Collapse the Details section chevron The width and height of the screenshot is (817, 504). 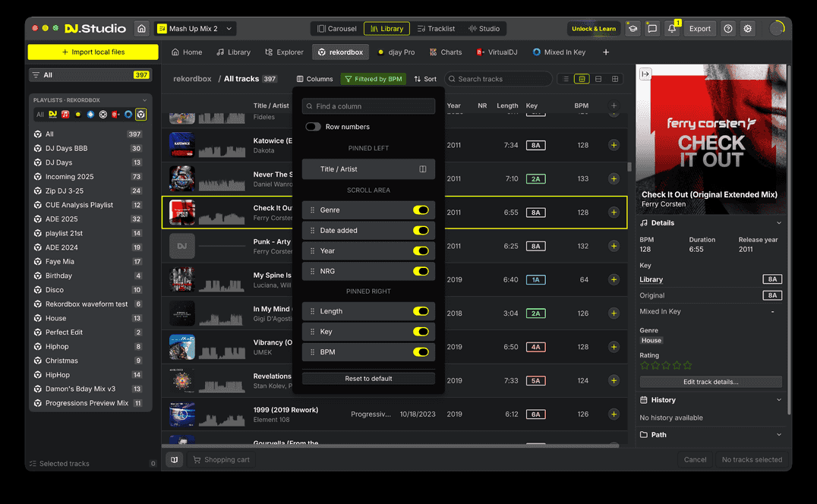pyautogui.click(x=779, y=223)
